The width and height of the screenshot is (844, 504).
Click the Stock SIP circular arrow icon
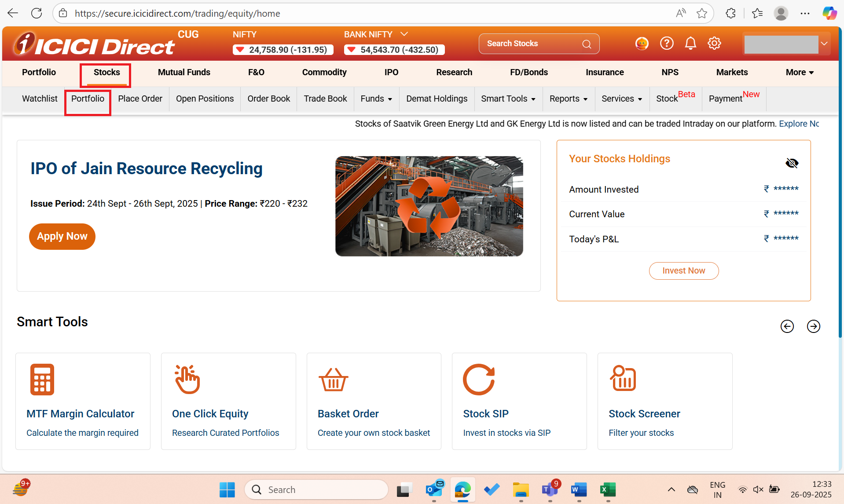(479, 379)
